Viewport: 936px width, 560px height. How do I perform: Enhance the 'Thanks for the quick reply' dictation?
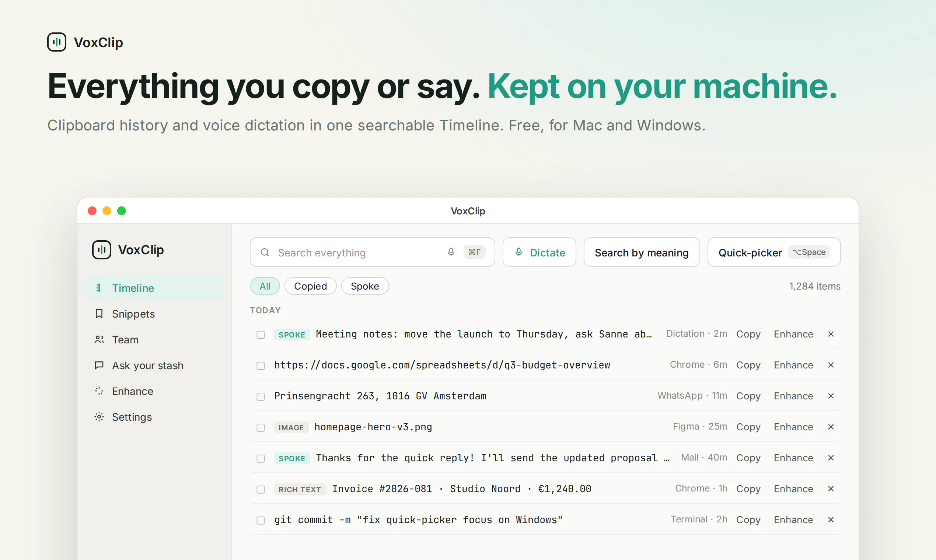tap(793, 458)
